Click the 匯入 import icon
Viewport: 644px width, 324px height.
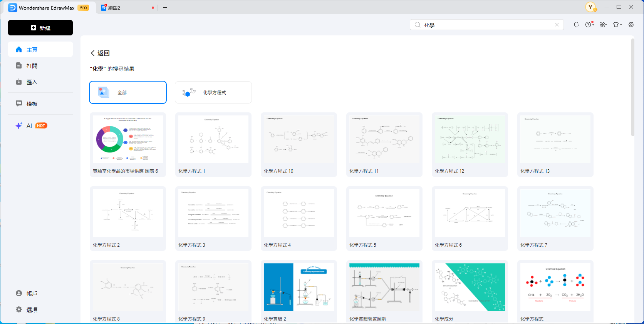[x=19, y=82]
